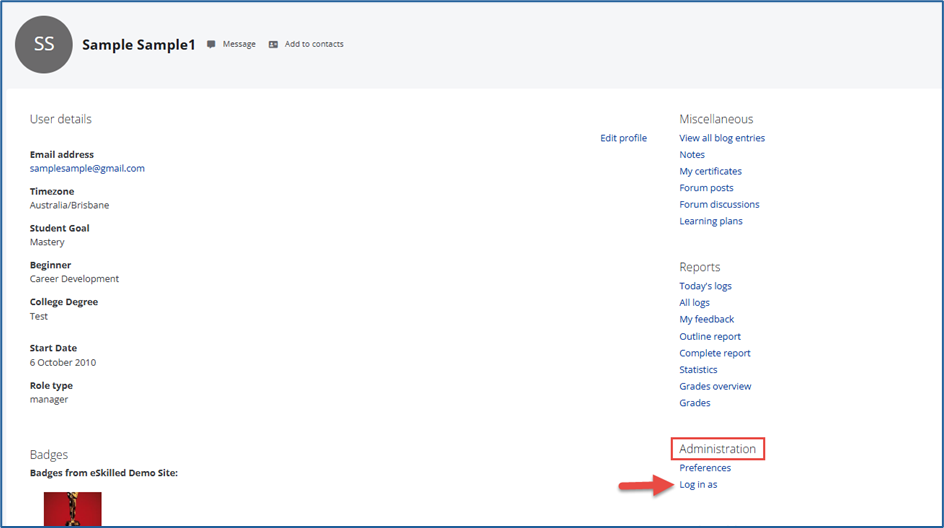Open the Message link

pyautogui.click(x=239, y=44)
